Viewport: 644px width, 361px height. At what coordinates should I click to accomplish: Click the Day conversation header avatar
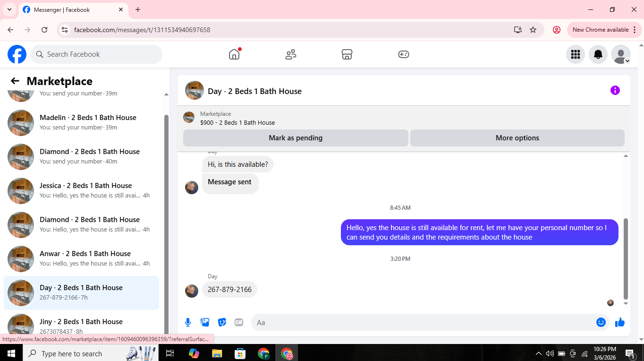[195, 90]
